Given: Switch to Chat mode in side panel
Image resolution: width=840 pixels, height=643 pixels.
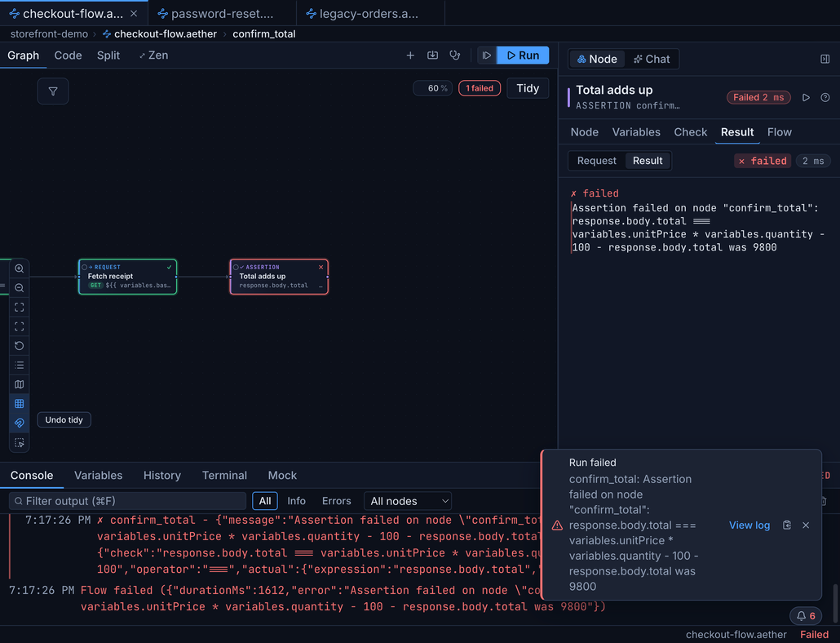Looking at the screenshot, I should click(x=652, y=59).
